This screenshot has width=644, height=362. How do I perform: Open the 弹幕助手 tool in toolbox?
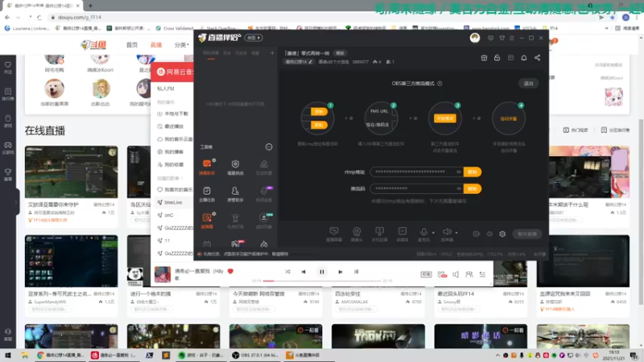click(x=207, y=167)
